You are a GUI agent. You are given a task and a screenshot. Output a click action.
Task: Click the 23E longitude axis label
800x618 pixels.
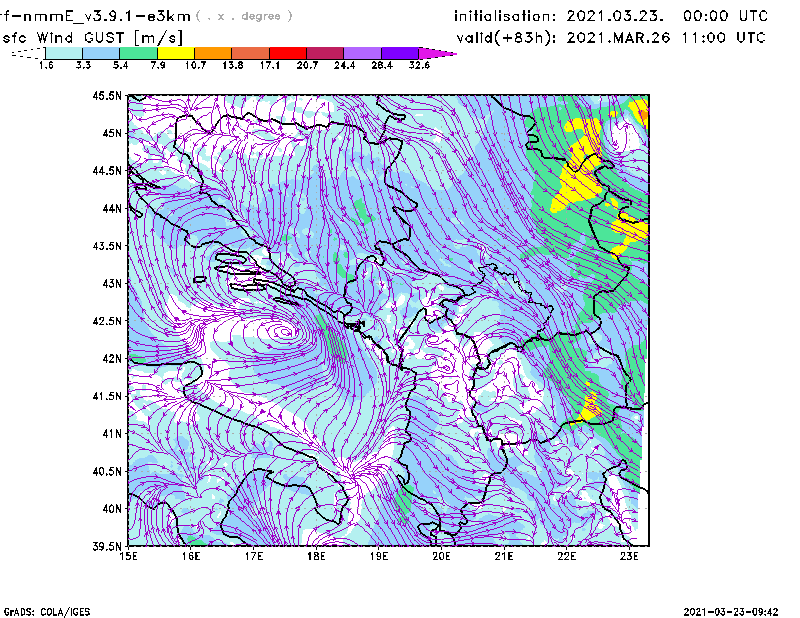(630, 555)
